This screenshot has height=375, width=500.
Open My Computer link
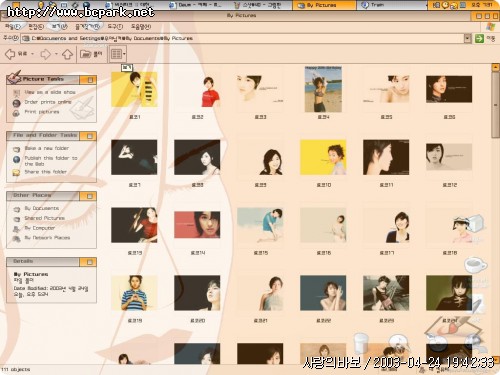(x=40, y=228)
